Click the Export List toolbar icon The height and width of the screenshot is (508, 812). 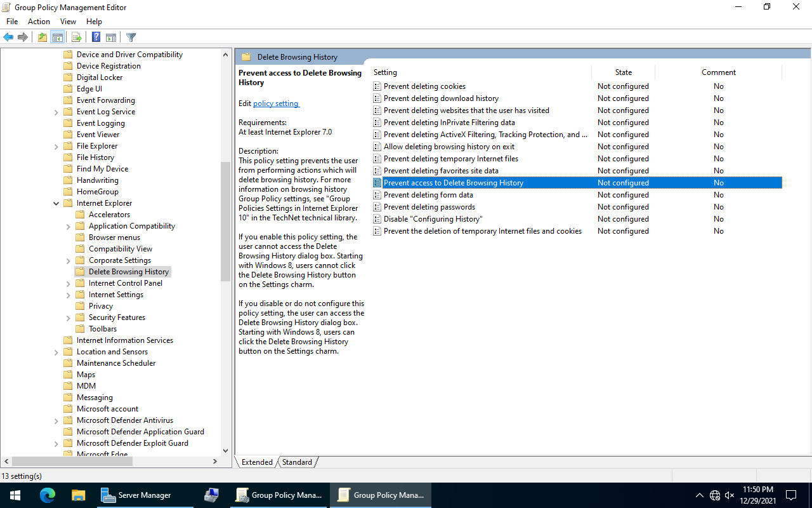coord(76,37)
